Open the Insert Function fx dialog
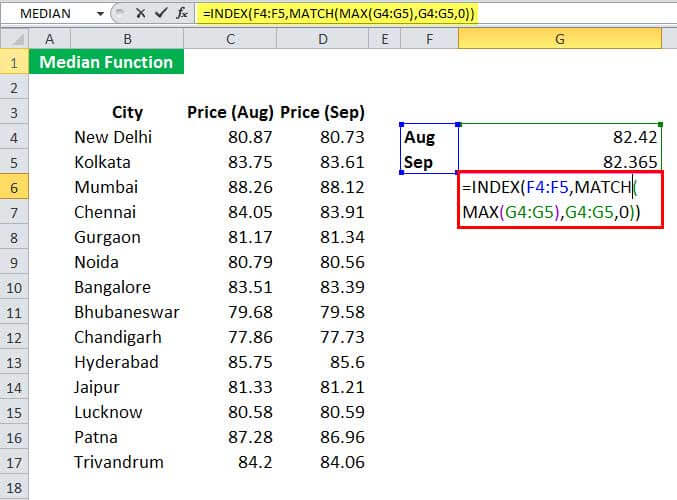The height and width of the screenshot is (500, 677). coord(182,13)
